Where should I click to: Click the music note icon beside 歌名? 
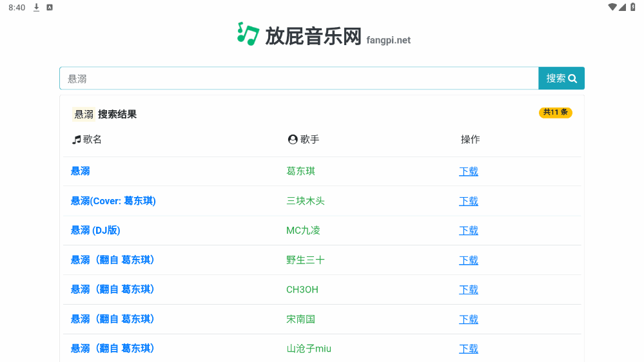pyautogui.click(x=77, y=140)
